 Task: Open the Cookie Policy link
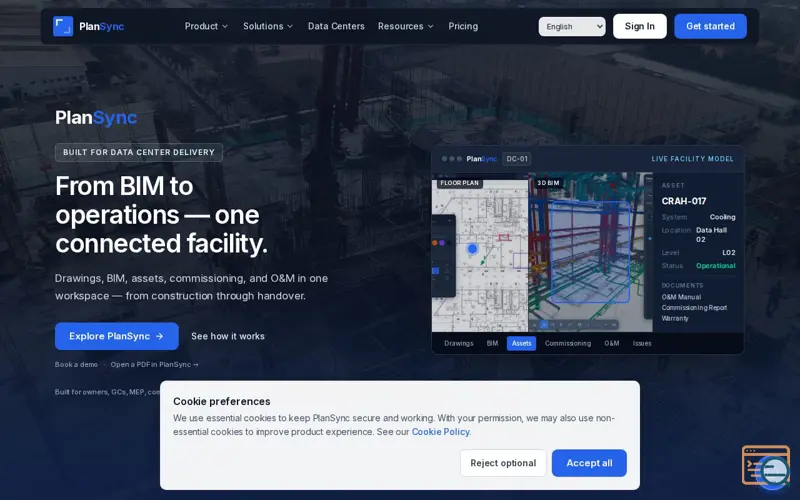[x=441, y=432]
